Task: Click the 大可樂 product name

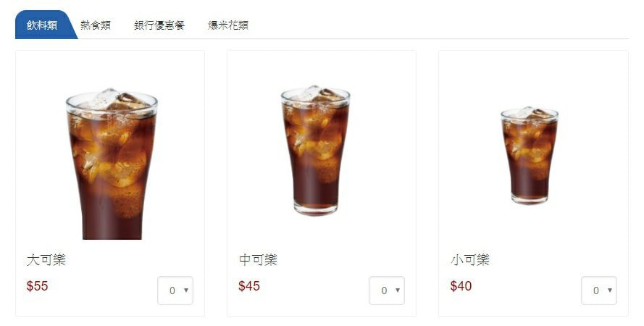Action: 46,260
